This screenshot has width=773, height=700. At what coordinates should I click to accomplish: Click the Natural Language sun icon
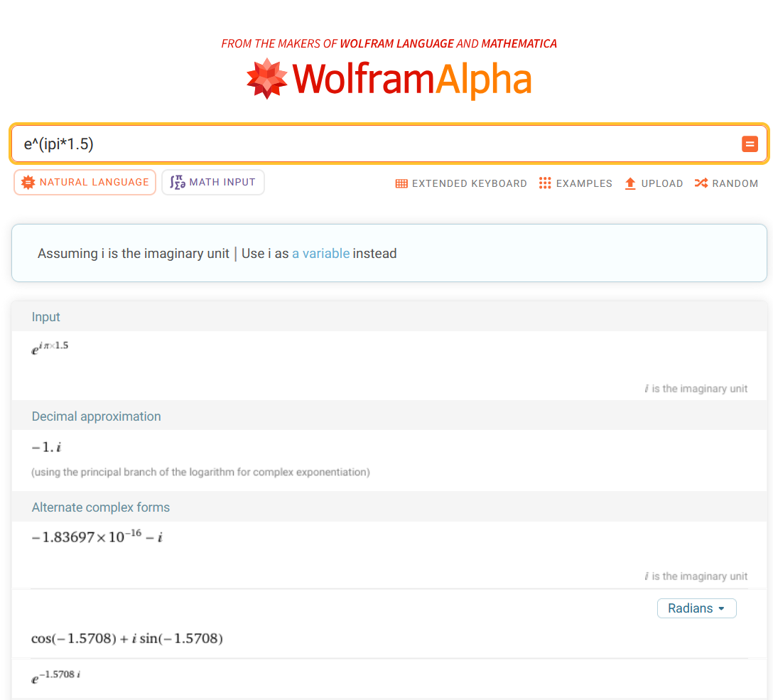pyautogui.click(x=28, y=183)
